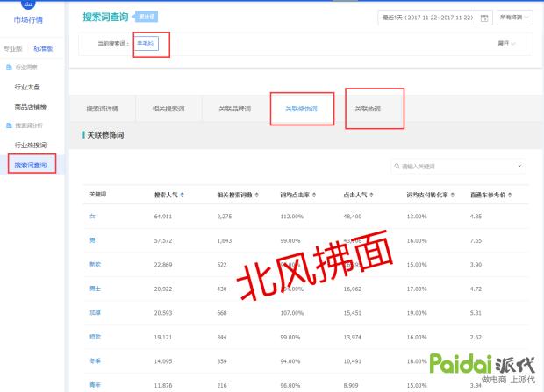This screenshot has height=392, width=544.
Task: Switch to 专业版 version
Action: (x=13, y=48)
